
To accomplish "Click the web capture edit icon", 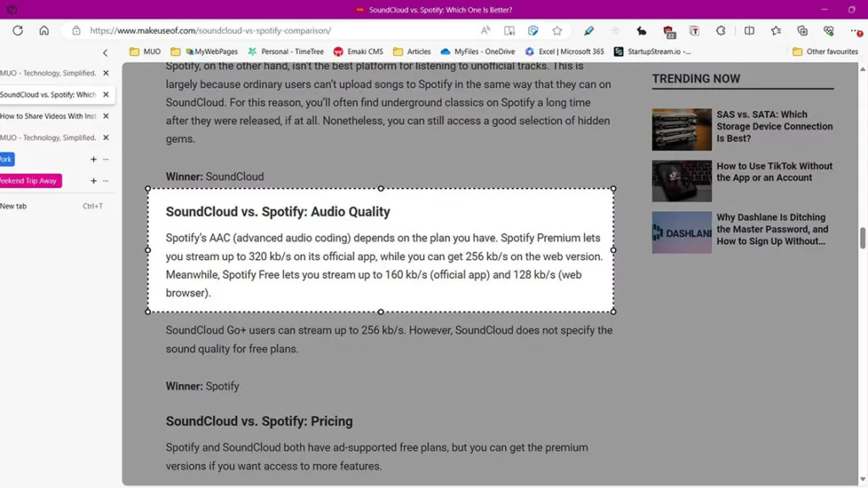I will coord(533,30).
